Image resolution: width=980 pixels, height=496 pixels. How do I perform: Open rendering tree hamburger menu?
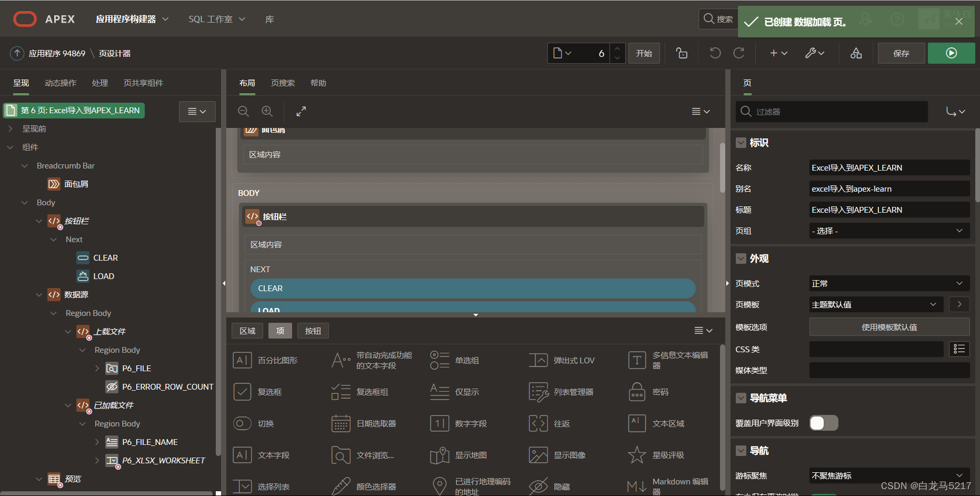(x=197, y=112)
